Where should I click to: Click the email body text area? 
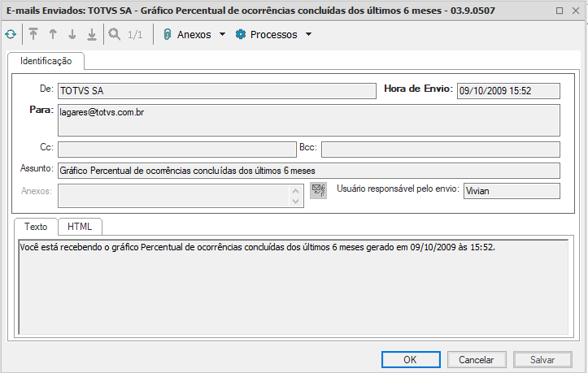coord(294,287)
